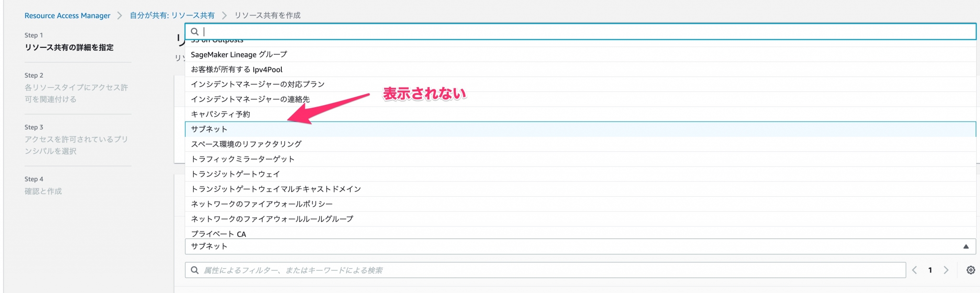Go to next page arrow
The height and width of the screenshot is (293, 980).
(x=946, y=270)
